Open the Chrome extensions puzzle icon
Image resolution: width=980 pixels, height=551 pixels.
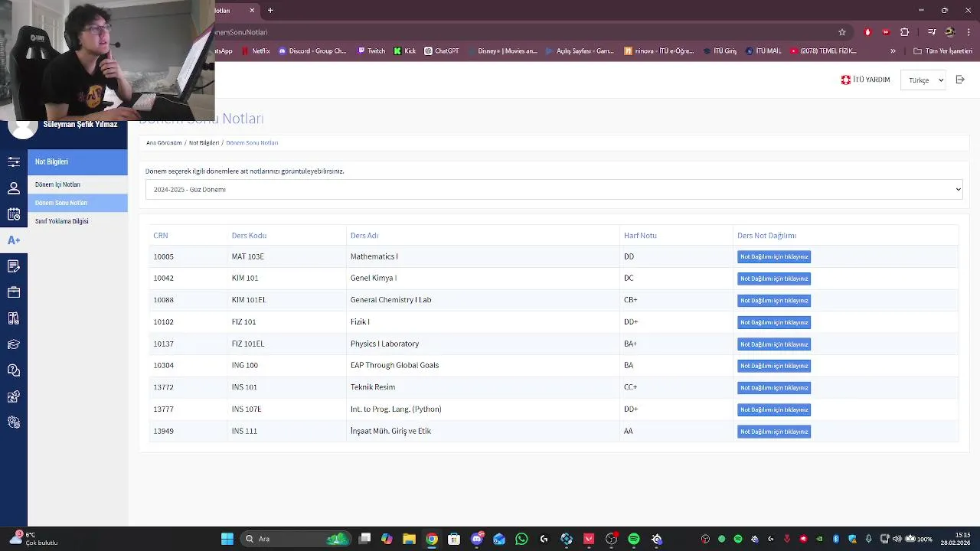(x=905, y=32)
